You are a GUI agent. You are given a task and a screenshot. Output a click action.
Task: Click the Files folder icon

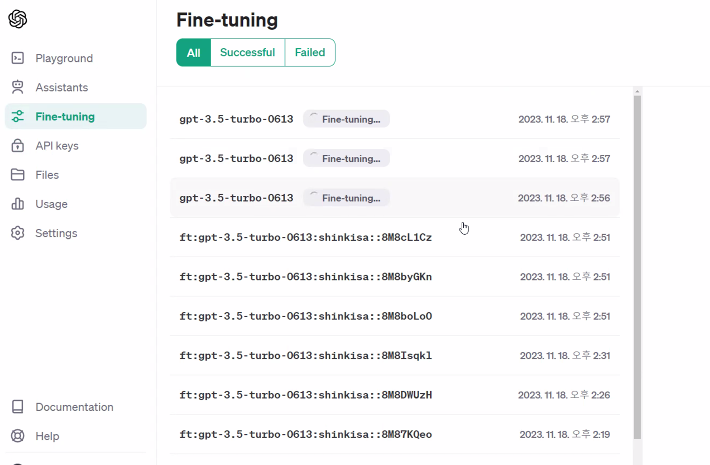18,175
